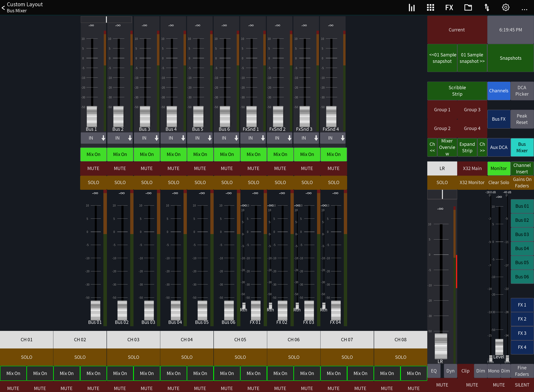
Task: Expand the IN source dropdown under Bus 1
Action: coord(93,138)
